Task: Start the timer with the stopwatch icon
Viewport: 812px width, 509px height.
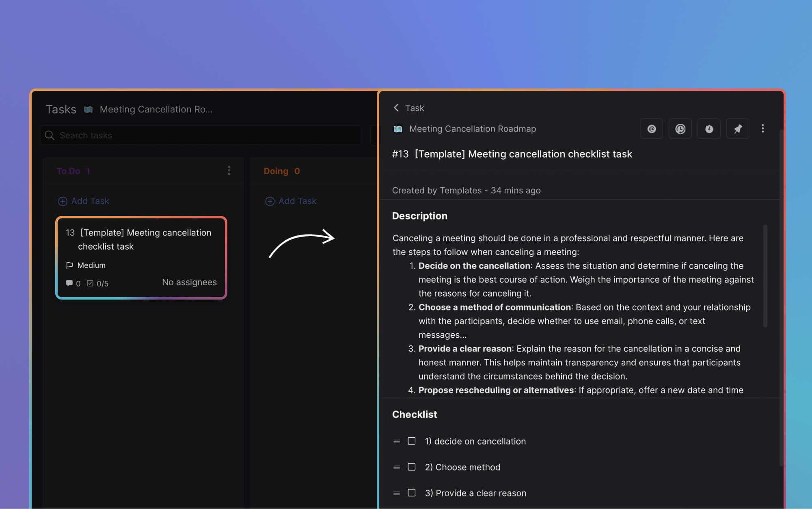Action: (709, 129)
